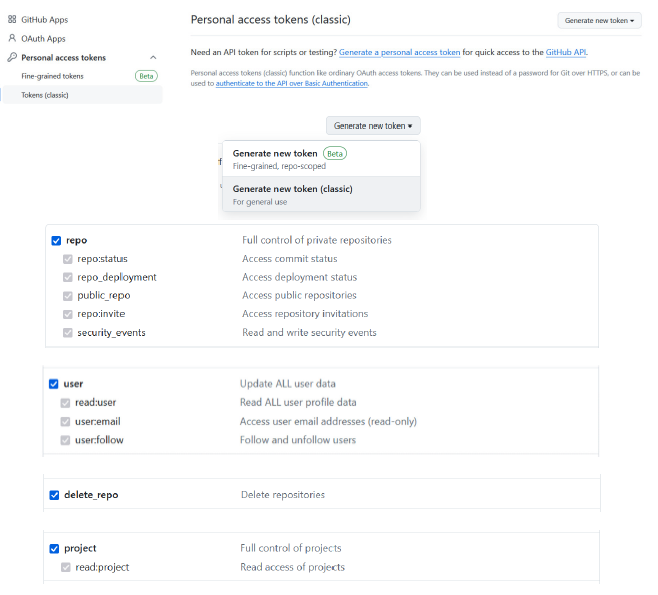Collapse the Personal access tokens section chevron
This screenshot has height=595, width=658.
(153, 58)
